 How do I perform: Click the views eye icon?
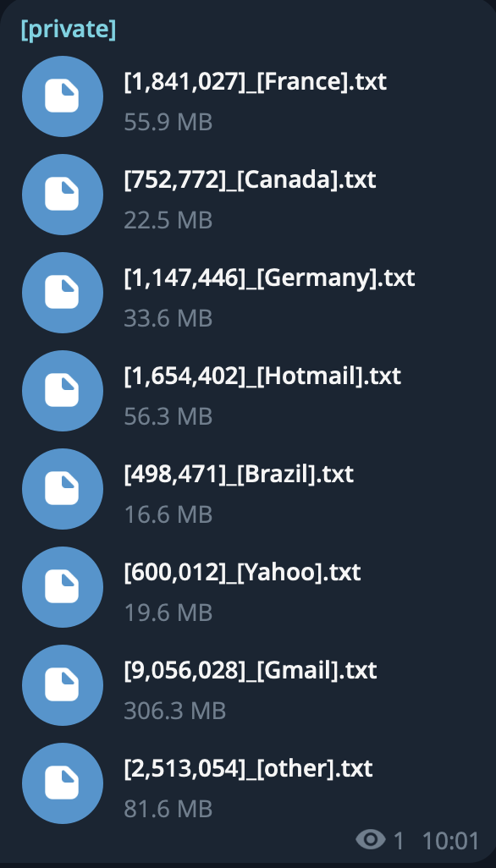(x=371, y=840)
